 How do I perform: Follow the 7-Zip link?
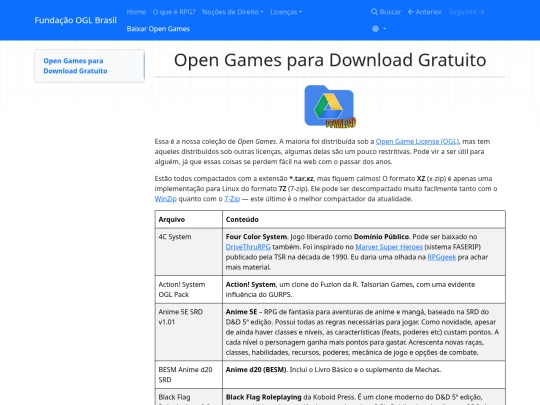232,199
